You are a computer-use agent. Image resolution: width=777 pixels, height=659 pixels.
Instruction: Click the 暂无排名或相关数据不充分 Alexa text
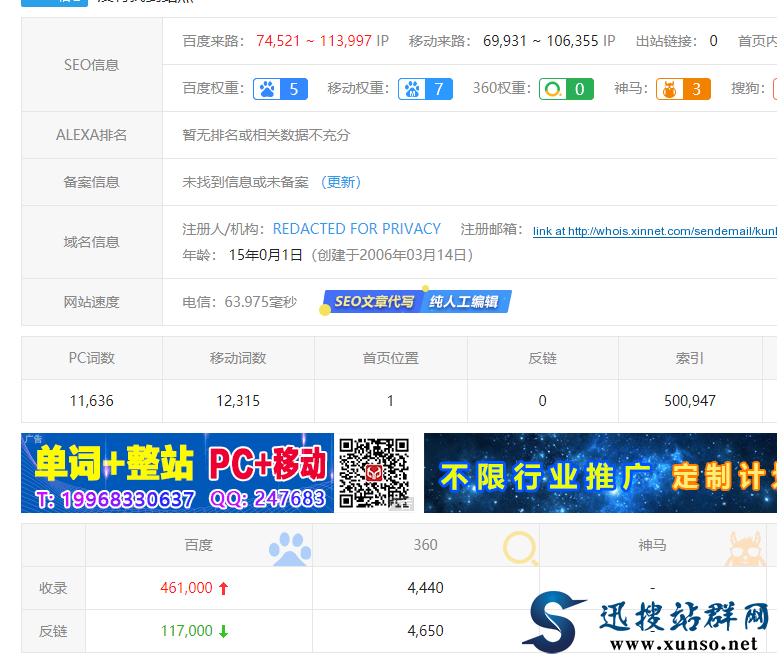click(267, 135)
